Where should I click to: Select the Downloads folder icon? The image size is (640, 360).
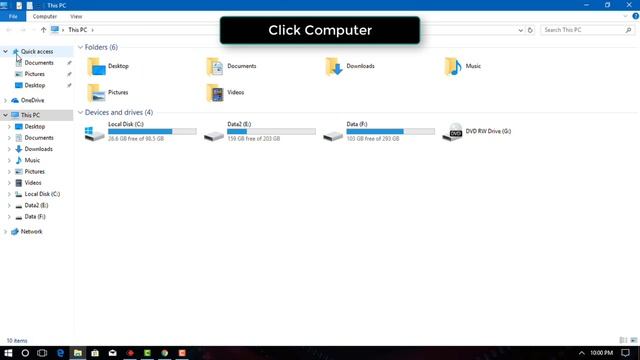point(334,67)
